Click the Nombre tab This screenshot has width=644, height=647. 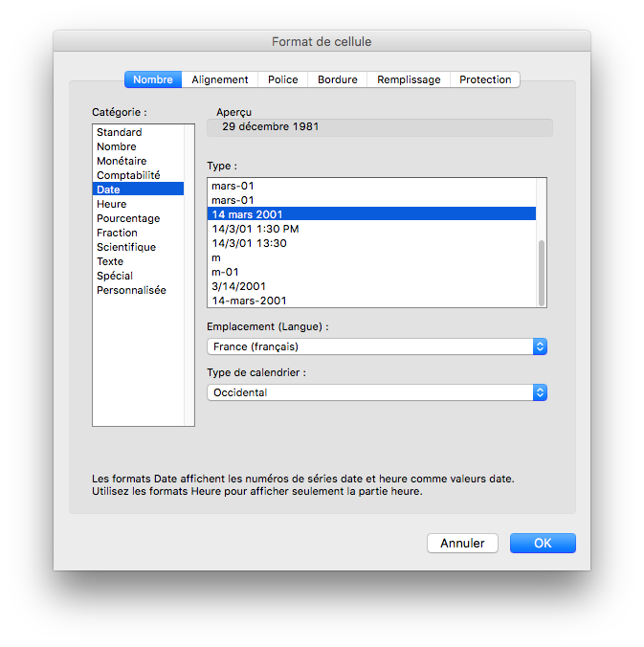click(x=153, y=79)
